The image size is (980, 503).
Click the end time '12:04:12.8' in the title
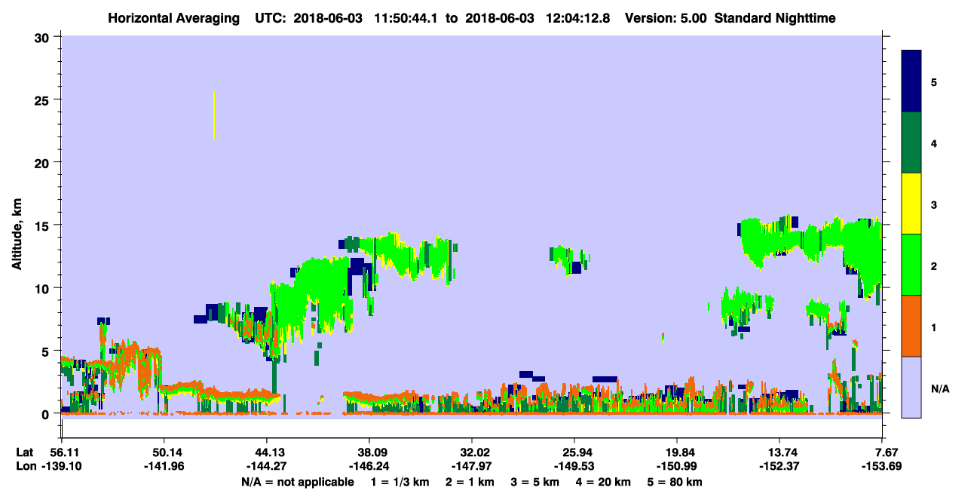(x=577, y=18)
